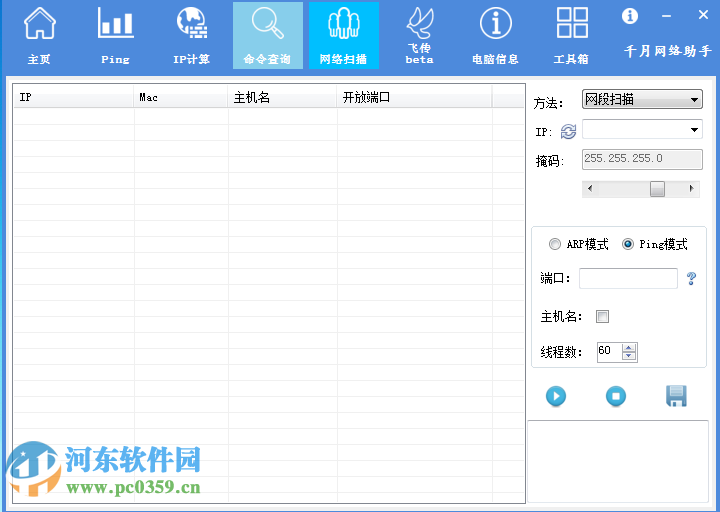Refresh the IP list icon

tap(568, 132)
